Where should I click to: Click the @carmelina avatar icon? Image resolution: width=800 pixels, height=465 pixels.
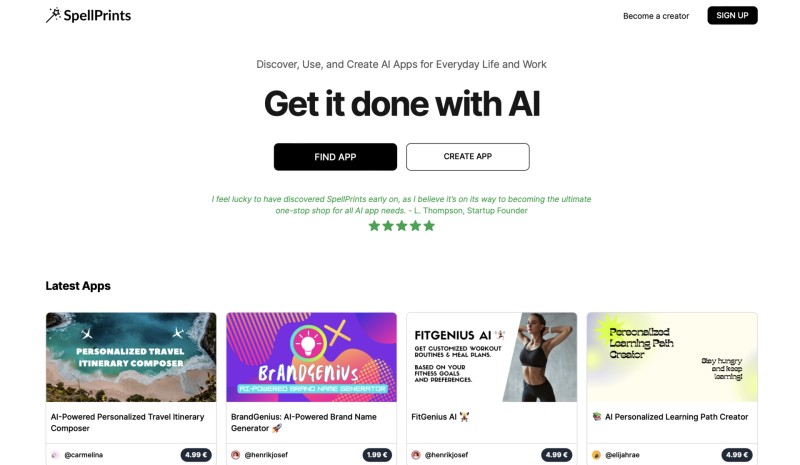click(x=55, y=455)
